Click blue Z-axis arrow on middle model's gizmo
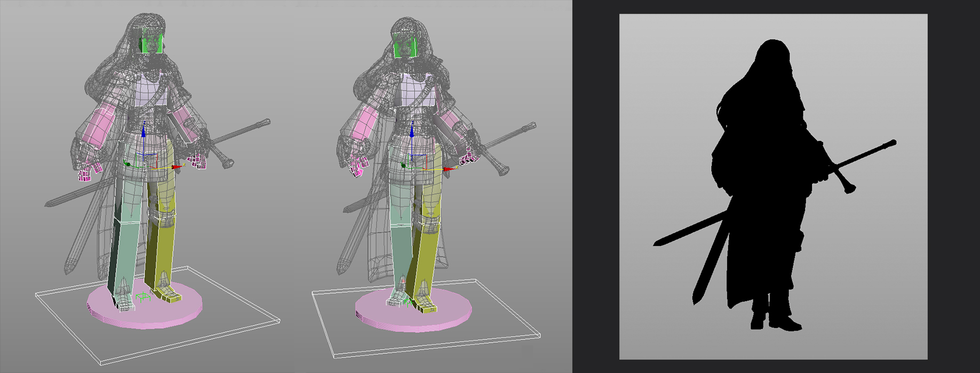Viewport: 980px width, 373px height. [412, 131]
